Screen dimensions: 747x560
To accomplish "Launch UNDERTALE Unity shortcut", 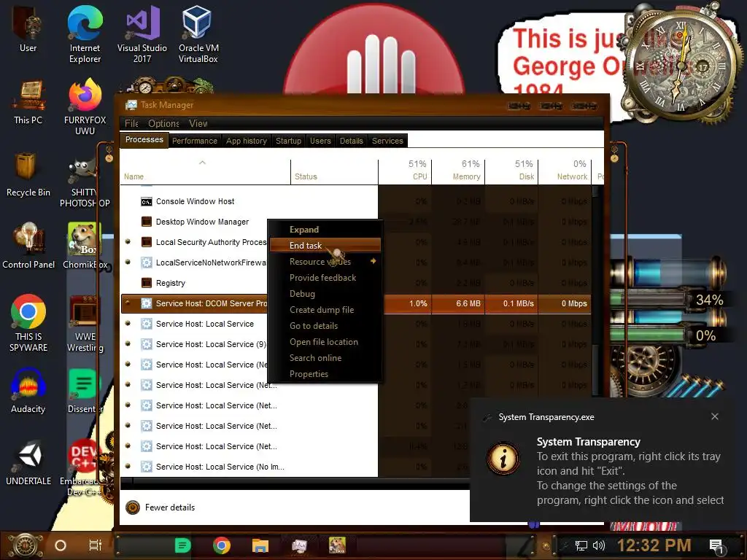I will click(28, 463).
